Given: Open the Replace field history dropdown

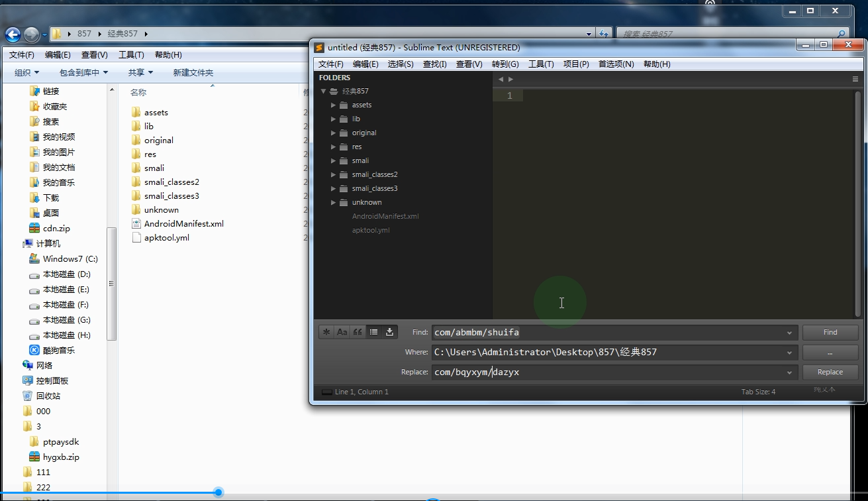Looking at the screenshot, I should click(x=789, y=372).
